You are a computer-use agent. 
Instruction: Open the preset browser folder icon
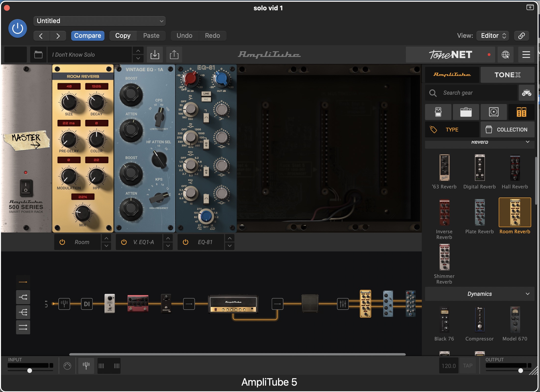point(38,54)
